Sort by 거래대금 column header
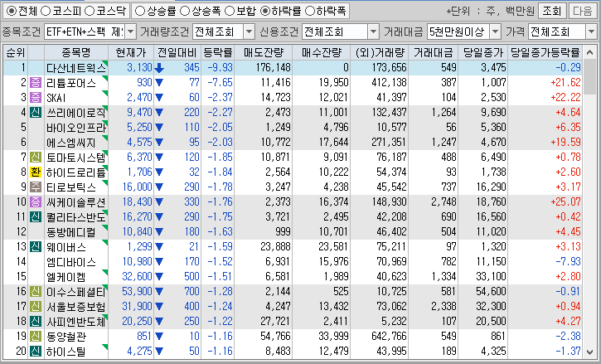The width and height of the screenshot is (601, 364). pos(433,52)
